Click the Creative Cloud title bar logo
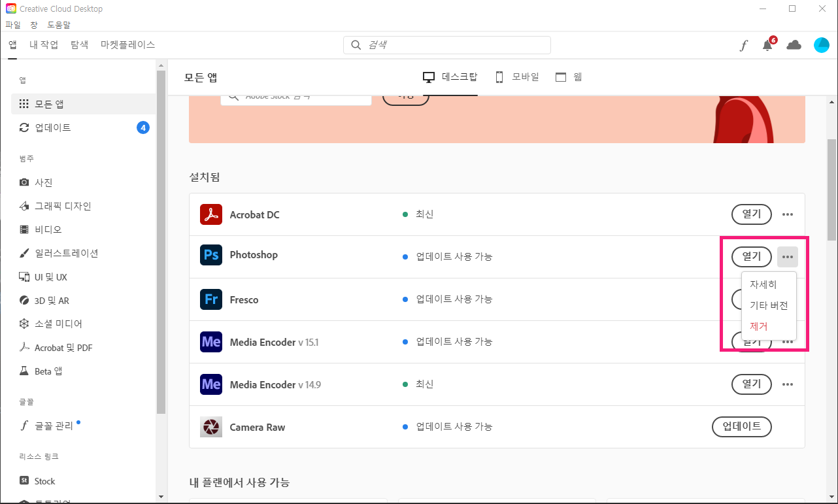The image size is (838, 504). click(11, 8)
